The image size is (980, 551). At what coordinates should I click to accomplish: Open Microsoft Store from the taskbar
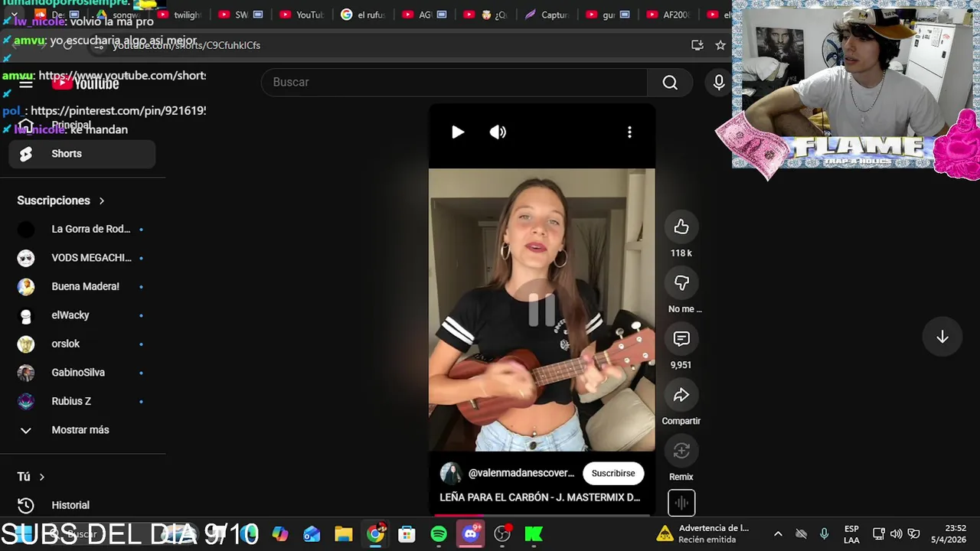pyautogui.click(x=407, y=534)
